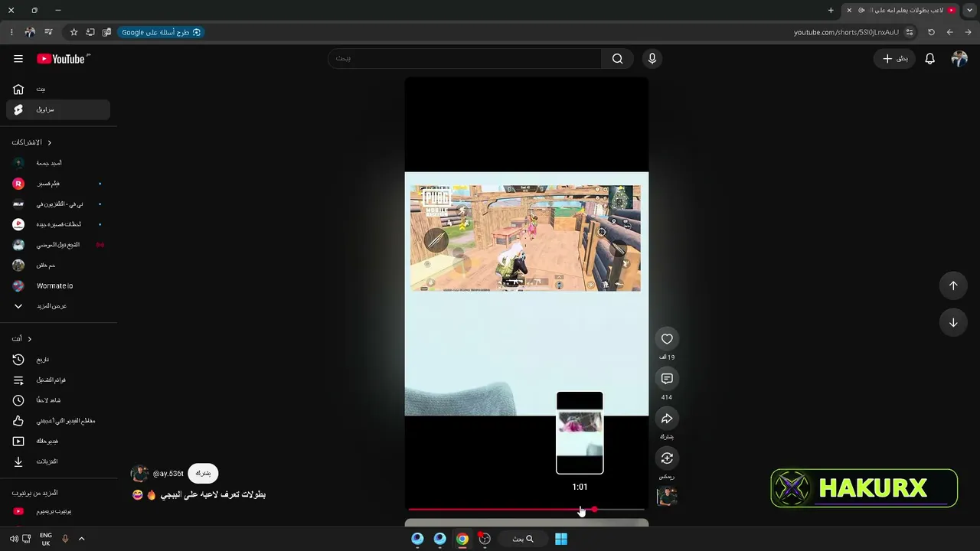Click the left-pointing browser navigation arrow
The width and height of the screenshot is (980, 551).
(x=949, y=32)
